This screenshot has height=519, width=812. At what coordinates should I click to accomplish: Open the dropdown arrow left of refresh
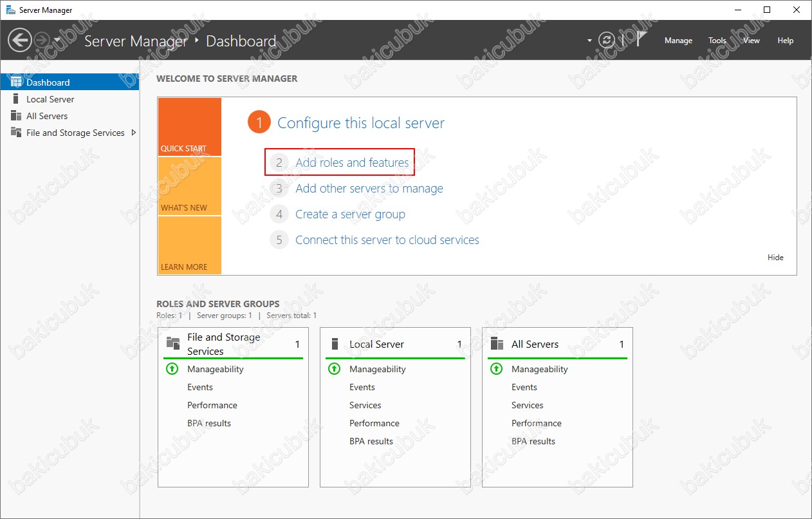(x=589, y=41)
